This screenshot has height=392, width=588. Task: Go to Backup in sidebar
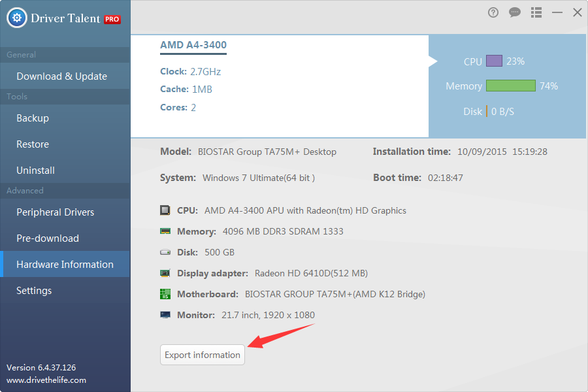[65, 118]
